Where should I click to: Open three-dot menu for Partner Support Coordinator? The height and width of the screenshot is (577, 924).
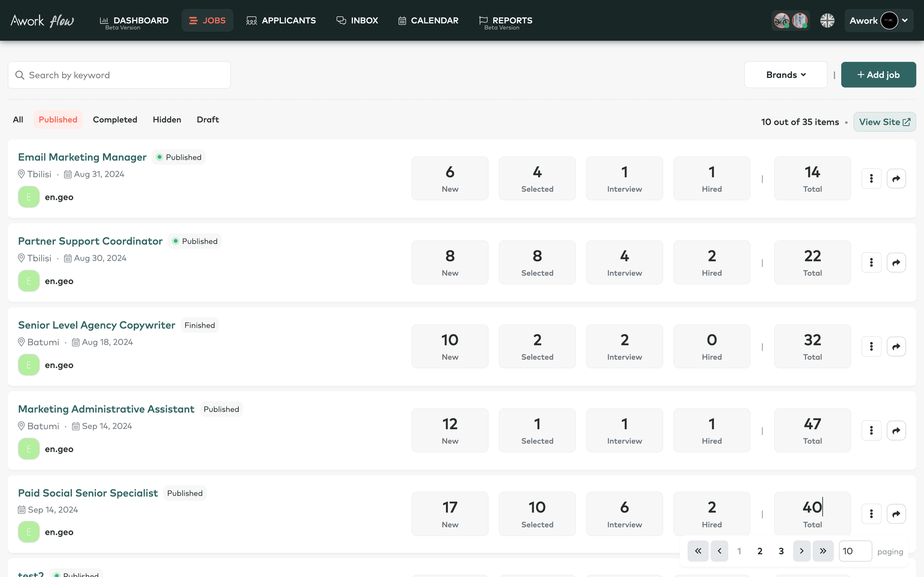[871, 262]
